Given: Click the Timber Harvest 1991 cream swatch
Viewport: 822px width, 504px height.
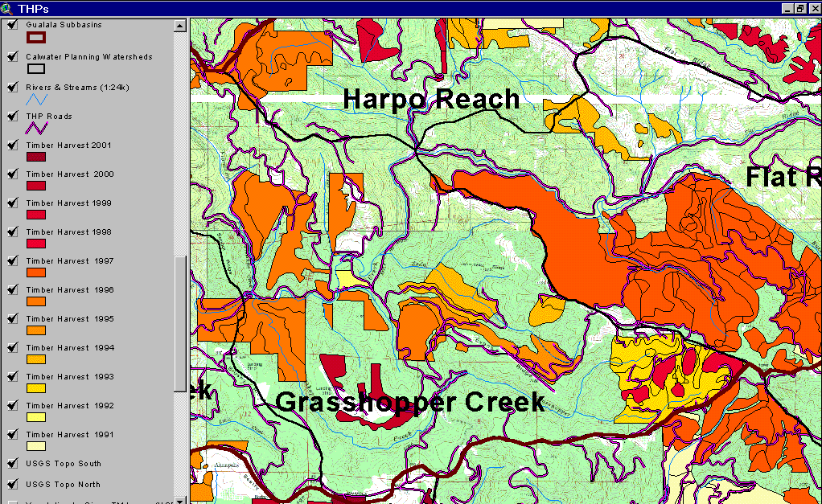Looking at the screenshot, I should click(x=36, y=446).
